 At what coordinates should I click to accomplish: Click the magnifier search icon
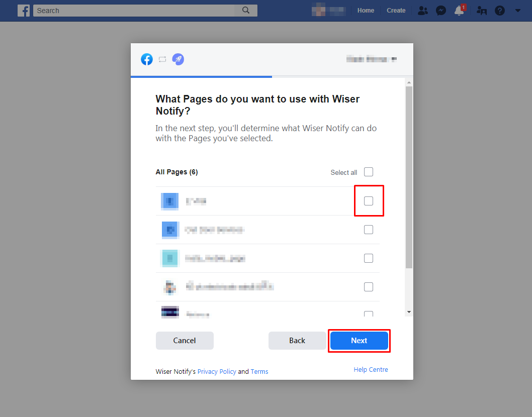pyautogui.click(x=246, y=11)
